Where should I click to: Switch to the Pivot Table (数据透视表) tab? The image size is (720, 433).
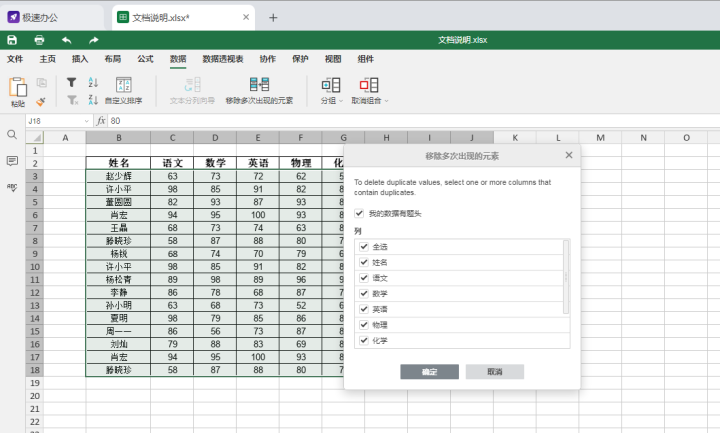(x=223, y=59)
